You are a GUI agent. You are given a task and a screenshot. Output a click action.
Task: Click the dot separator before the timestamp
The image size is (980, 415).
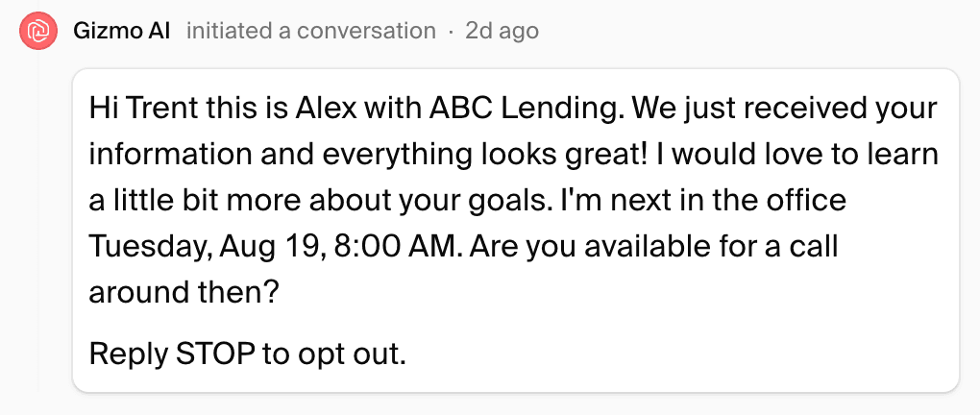point(451,31)
